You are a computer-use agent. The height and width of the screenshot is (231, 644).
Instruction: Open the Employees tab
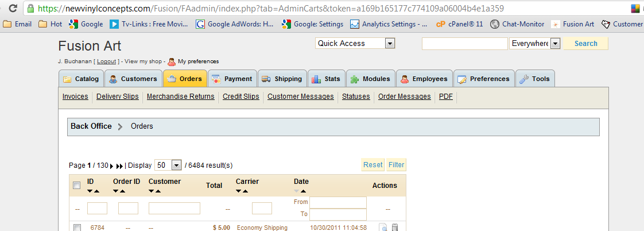click(x=424, y=79)
